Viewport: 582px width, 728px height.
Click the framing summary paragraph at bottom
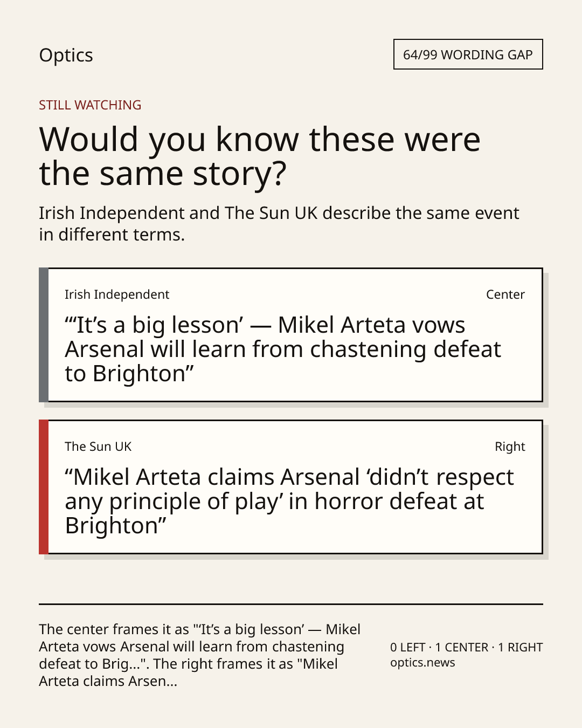(200, 655)
